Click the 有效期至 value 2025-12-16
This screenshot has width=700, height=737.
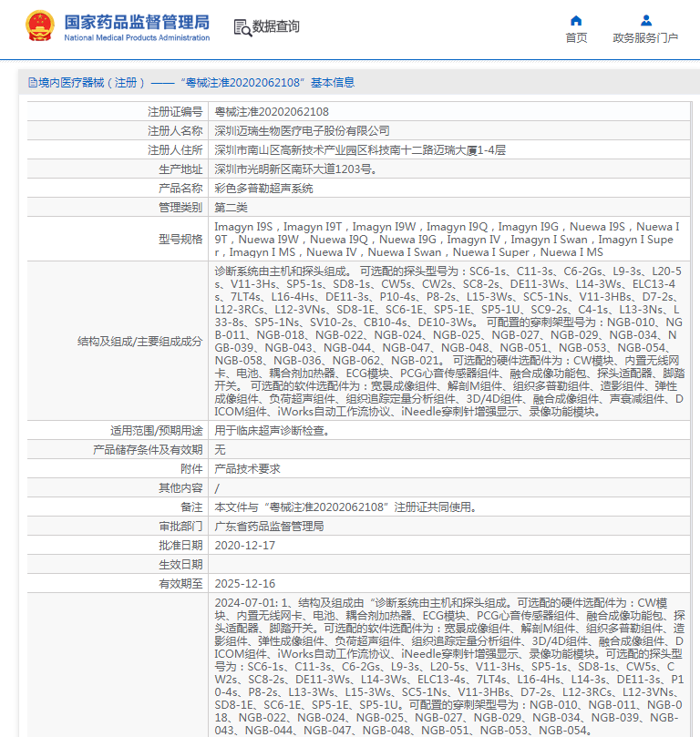point(244,583)
